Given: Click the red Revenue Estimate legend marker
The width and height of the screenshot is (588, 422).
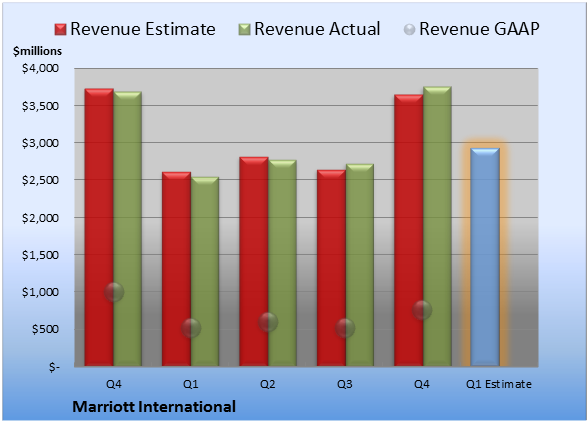Looking at the screenshot, I should pyautogui.click(x=60, y=30).
